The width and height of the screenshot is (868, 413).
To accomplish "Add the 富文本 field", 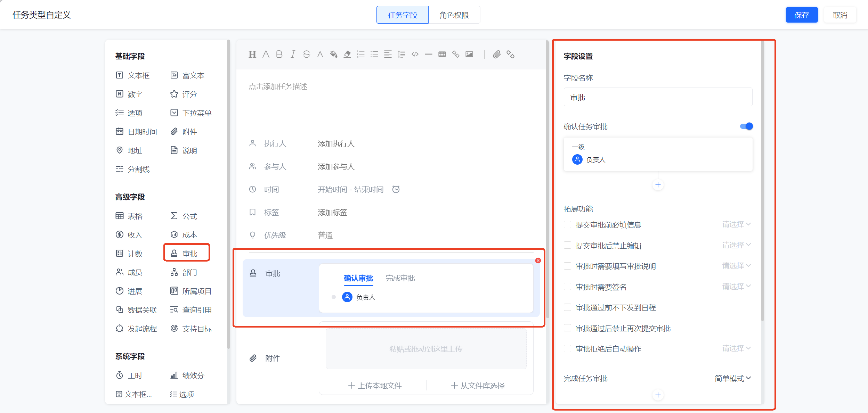I will point(187,75).
